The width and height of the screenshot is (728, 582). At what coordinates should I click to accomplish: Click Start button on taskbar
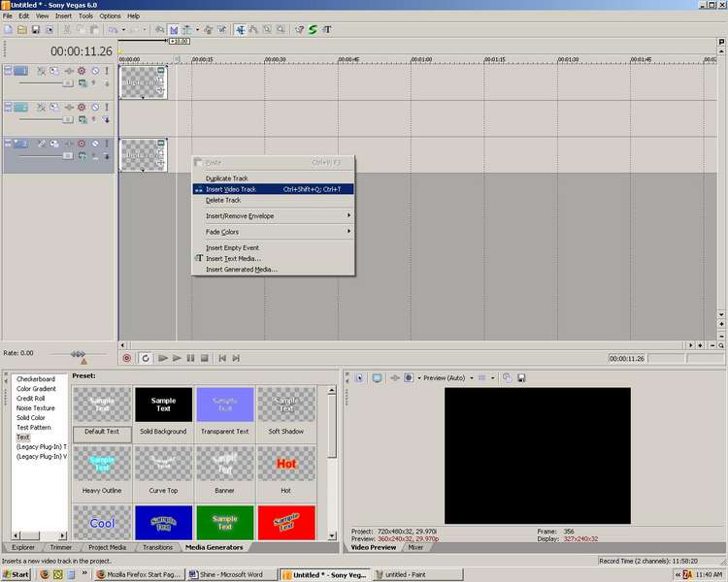pyautogui.click(x=16, y=574)
